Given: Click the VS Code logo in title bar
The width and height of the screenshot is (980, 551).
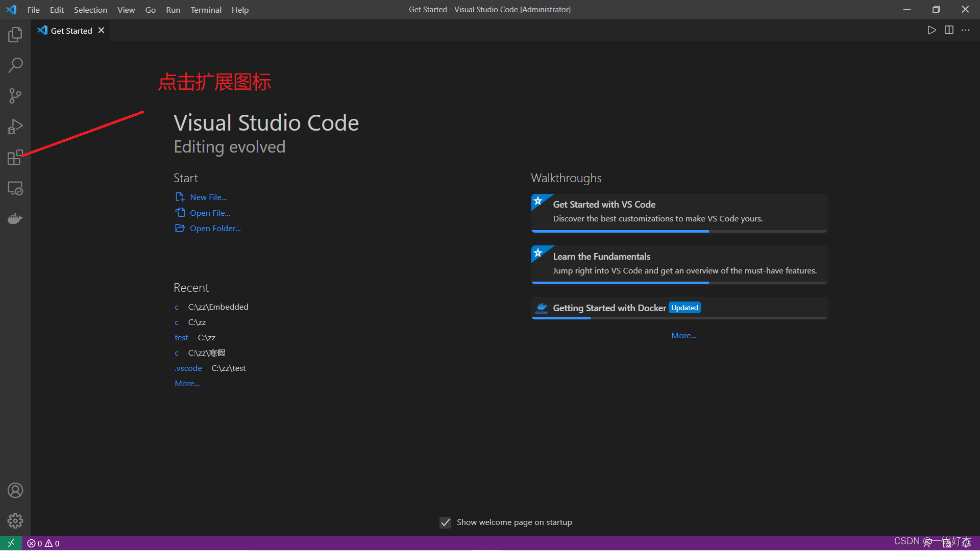Looking at the screenshot, I should 11,10.
